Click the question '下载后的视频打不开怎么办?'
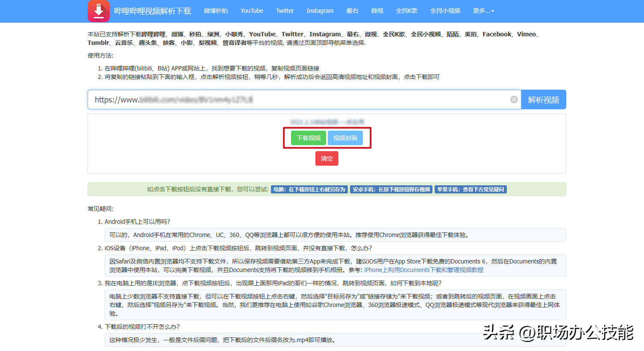 tap(142, 327)
